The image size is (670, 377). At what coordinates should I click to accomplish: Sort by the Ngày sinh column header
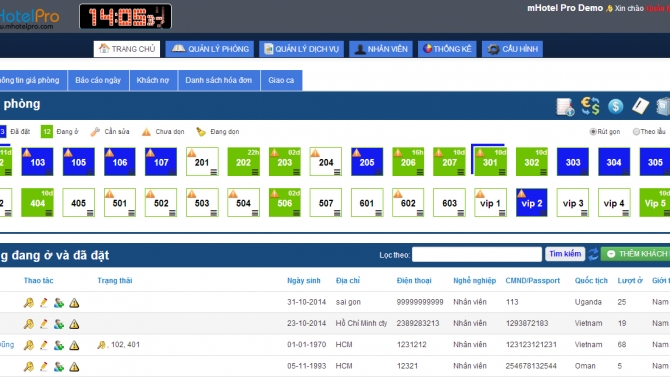coord(303,280)
